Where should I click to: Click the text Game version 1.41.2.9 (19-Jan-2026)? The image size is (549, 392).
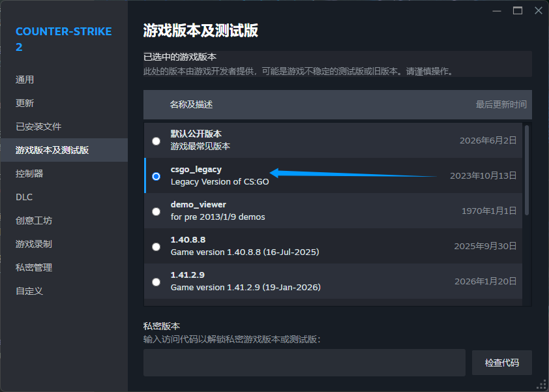pyautogui.click(x=245, y=287)
